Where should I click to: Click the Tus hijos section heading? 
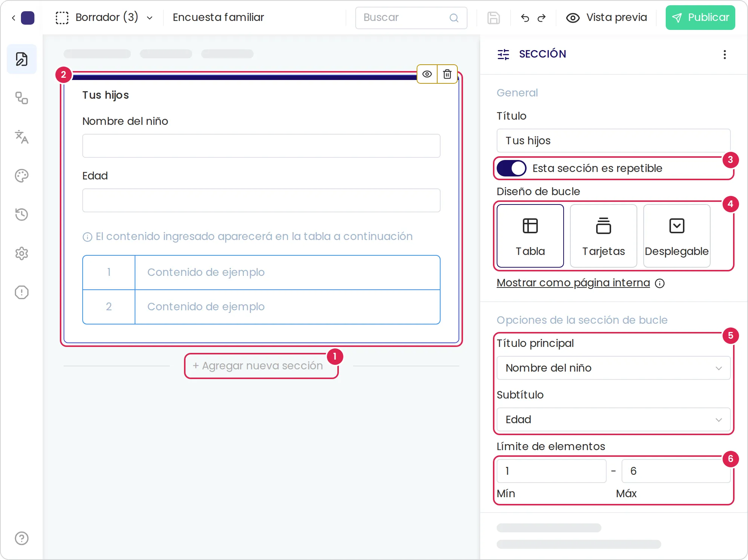pos(105,95)
